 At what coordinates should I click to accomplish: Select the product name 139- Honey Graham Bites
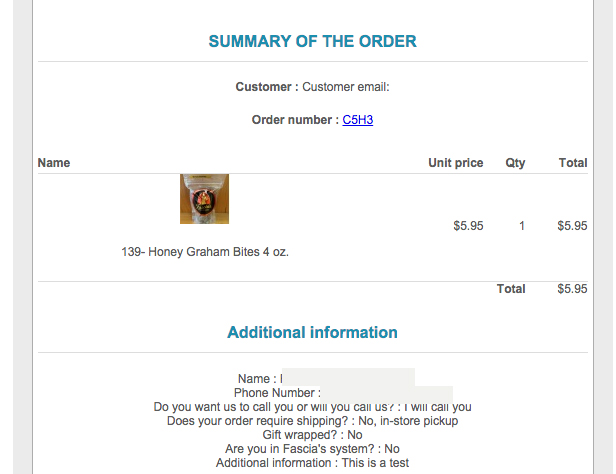coord(205,252)
